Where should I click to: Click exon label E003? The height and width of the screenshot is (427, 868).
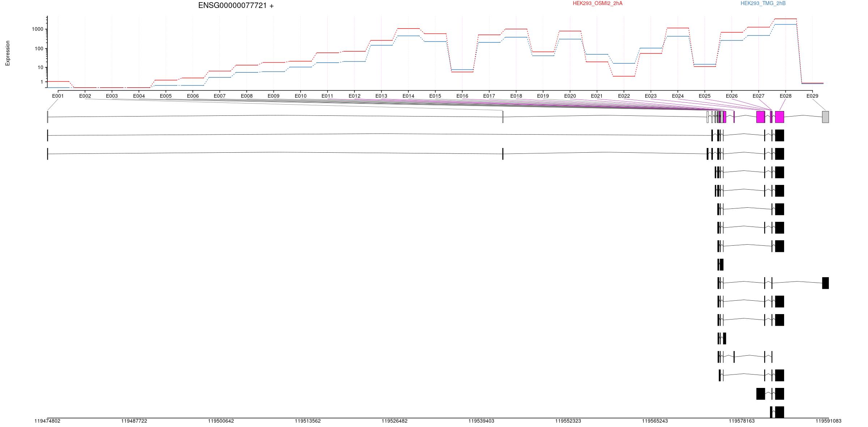[x=112, y=96]
